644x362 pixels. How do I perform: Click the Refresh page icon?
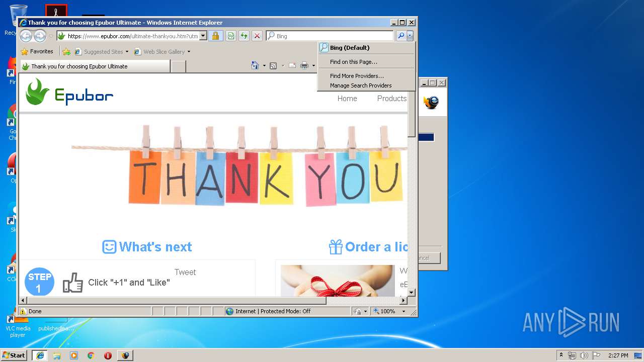tap(244, 36)
